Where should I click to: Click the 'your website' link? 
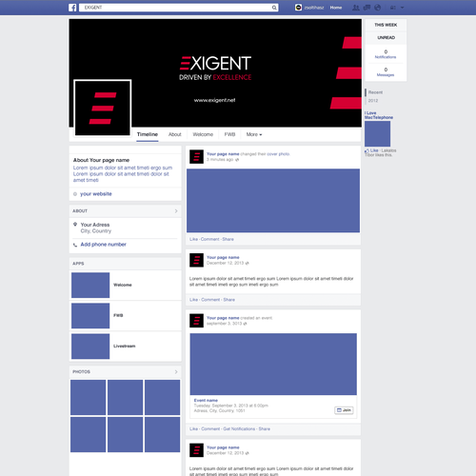[x=96, y=194]
